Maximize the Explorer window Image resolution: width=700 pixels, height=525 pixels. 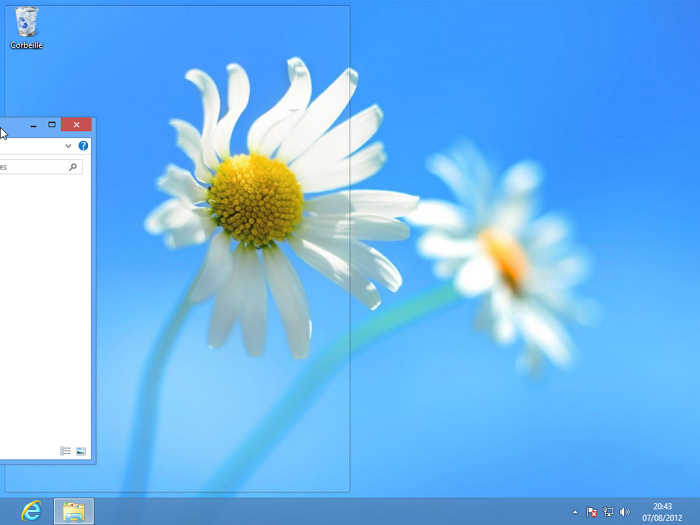pyautogui.click(x=52, y=125)
